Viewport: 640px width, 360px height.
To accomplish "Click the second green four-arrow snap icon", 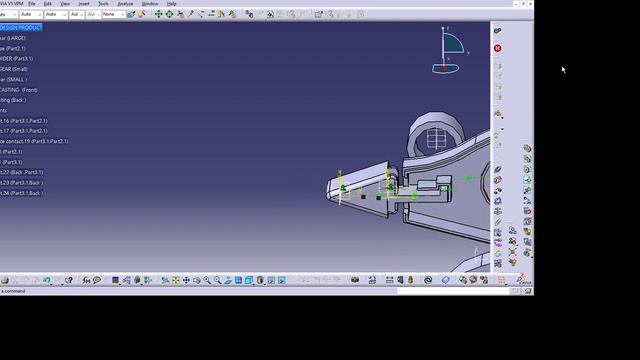I will point(169,15).
